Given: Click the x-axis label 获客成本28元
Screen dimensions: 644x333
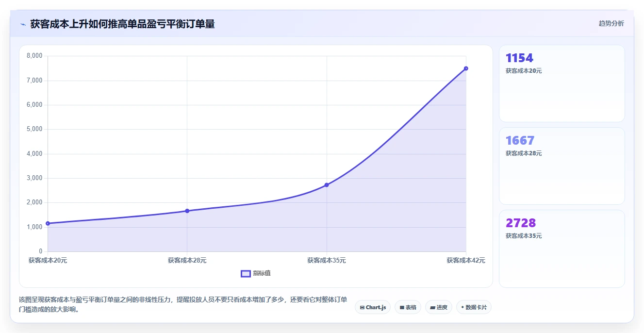Looking at the screenshot, I should [x=187, y=260].
